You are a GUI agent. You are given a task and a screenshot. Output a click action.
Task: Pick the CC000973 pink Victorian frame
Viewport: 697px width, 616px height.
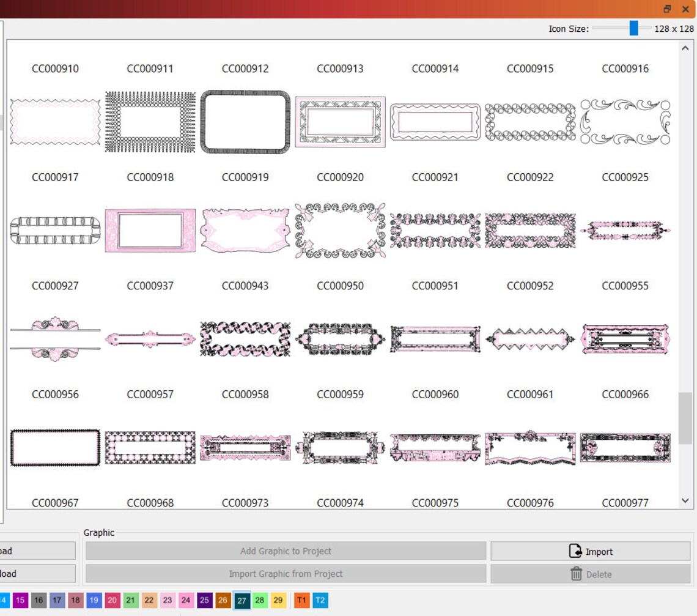(245, 447)
